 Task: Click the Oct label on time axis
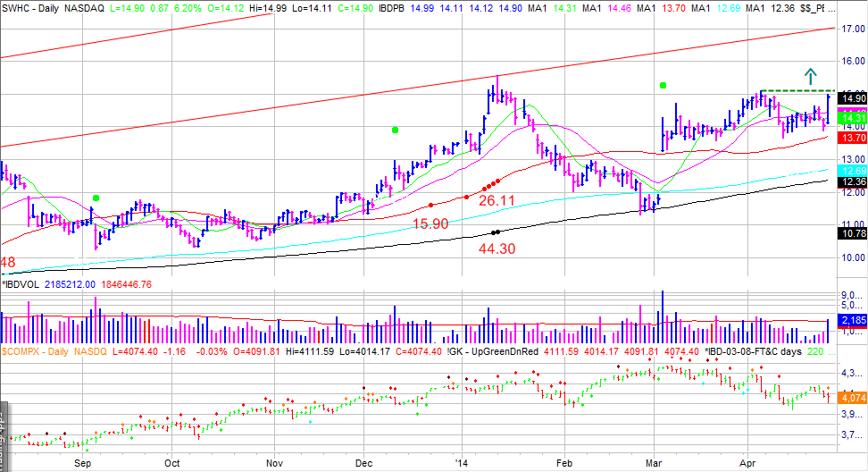[172, 463]
